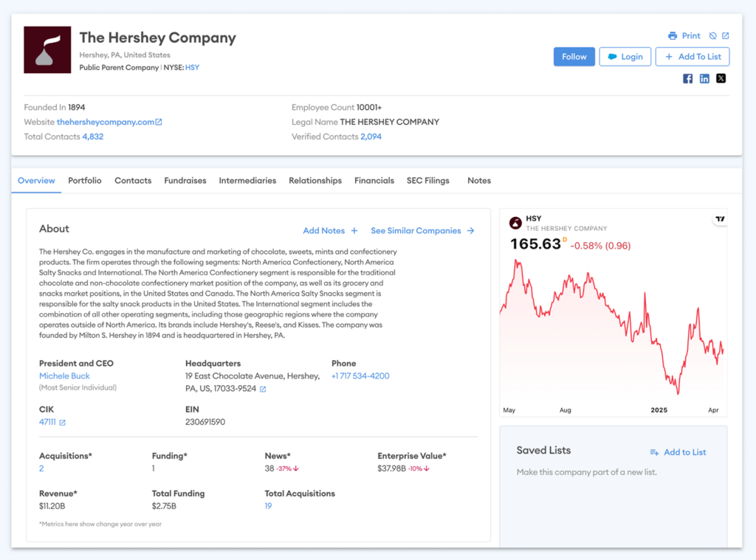756x560 pixels.
Task: Click The Hershey Company logo image
Action: click(47, 49)
